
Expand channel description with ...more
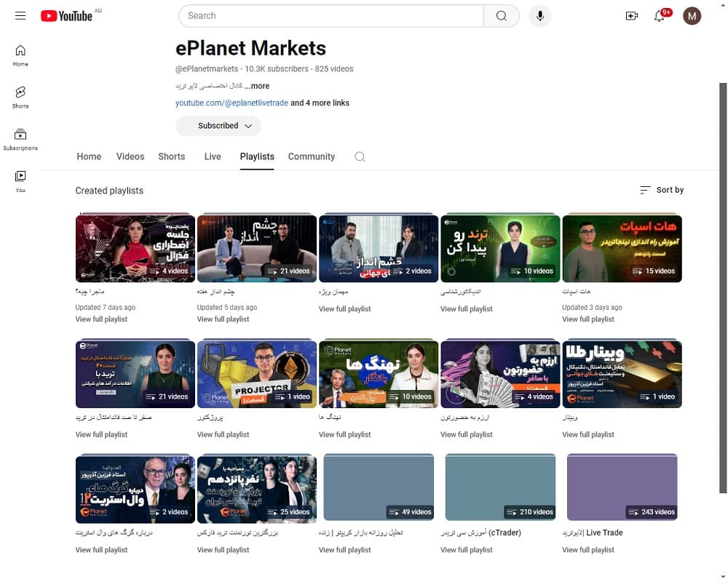point(257,86)
